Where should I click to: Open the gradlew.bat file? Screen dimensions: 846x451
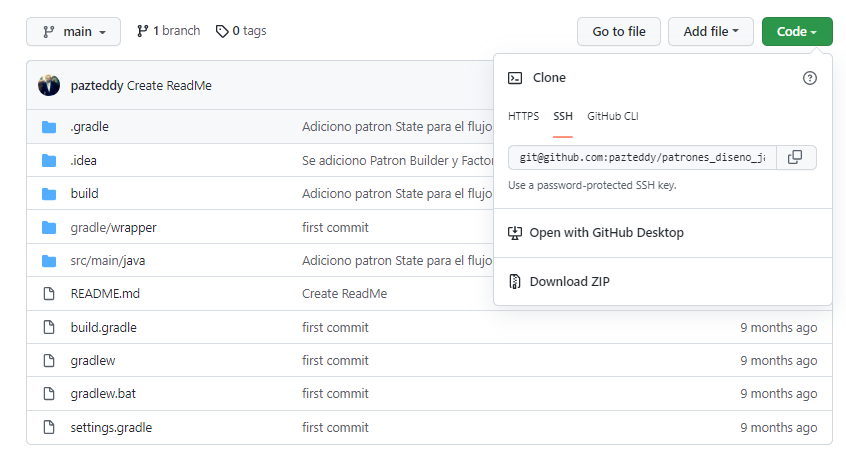tap(103, 394)
